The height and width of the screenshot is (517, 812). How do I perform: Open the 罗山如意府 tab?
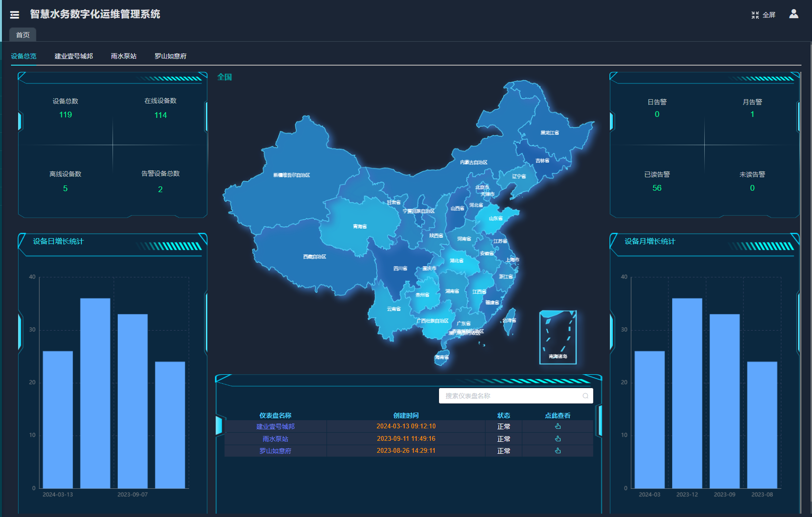point(170,56)
